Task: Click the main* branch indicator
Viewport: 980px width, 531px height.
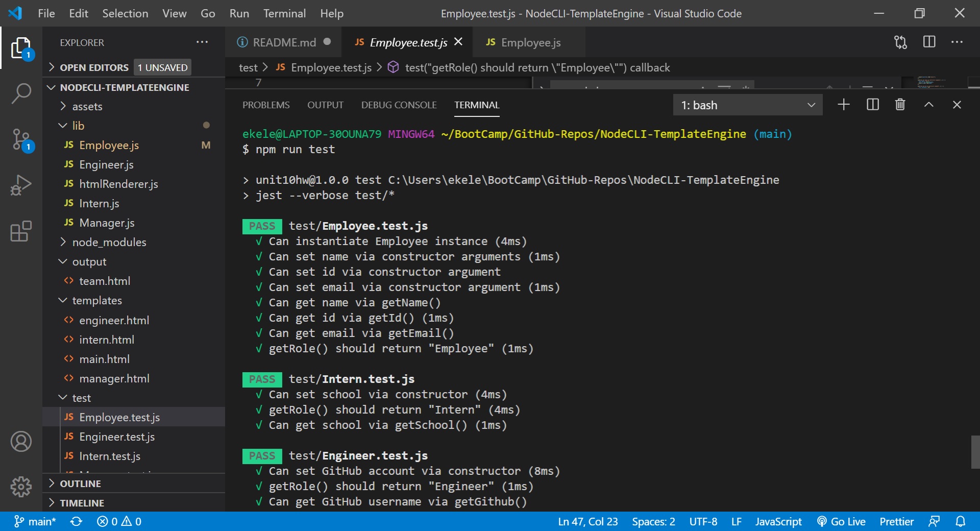Action: pyautogui.click(x=35, y=521)
